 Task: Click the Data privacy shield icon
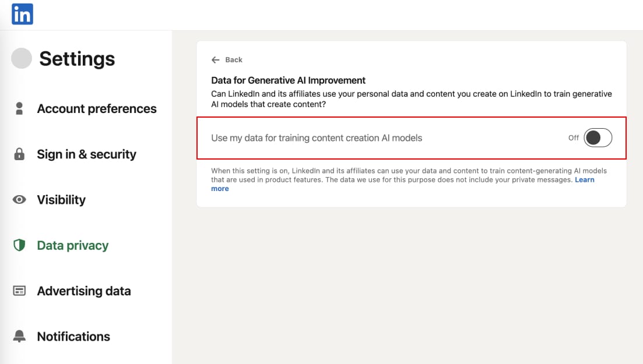pos(19,245)
